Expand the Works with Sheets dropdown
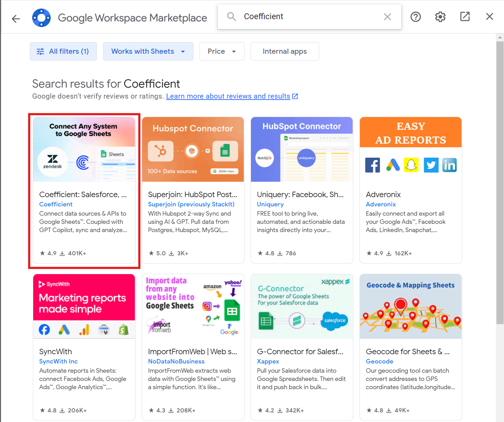 [148, 51]
